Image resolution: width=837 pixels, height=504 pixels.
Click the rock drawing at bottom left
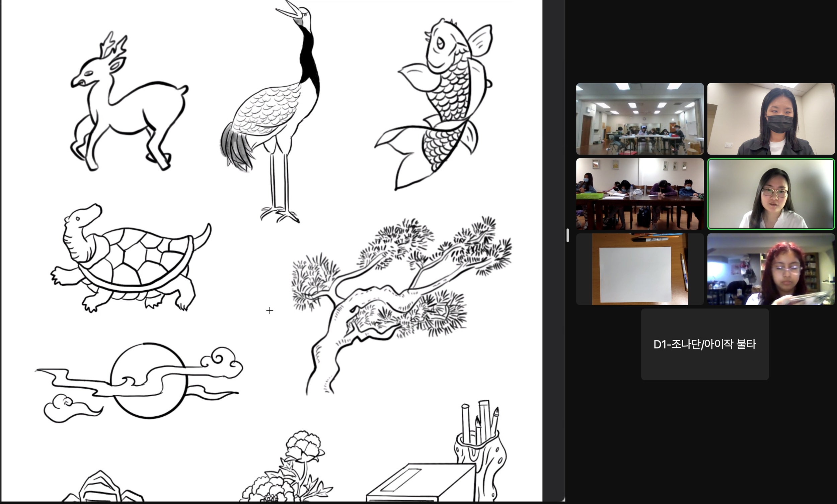(102, 487)
